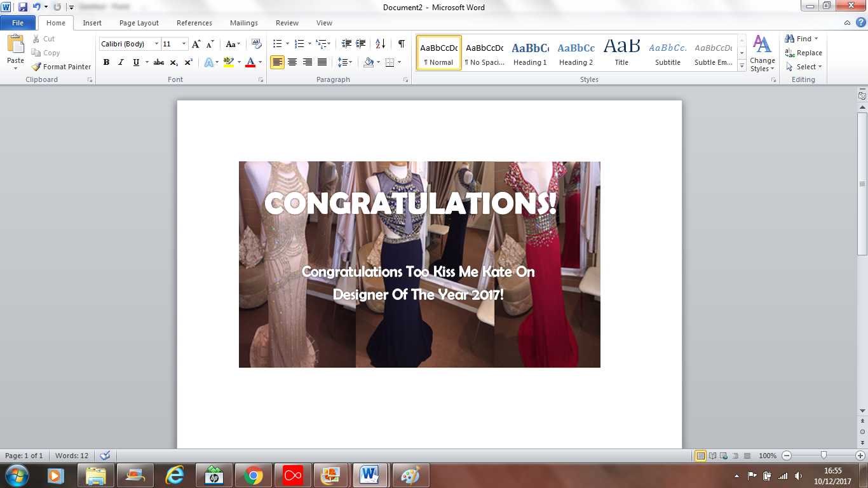This screenshot has width=868, height=488.
Task: Click the font color red A swatch
Action: click(250, 62)
